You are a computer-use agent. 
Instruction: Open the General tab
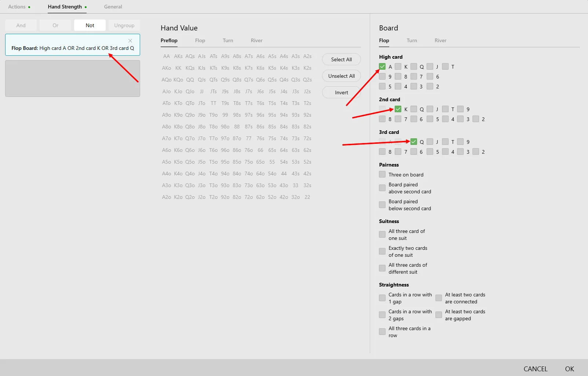113,7
